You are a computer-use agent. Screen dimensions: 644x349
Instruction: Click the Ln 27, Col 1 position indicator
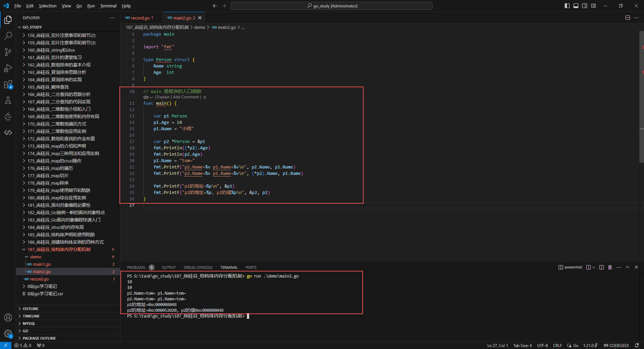(x=497, y=345)
